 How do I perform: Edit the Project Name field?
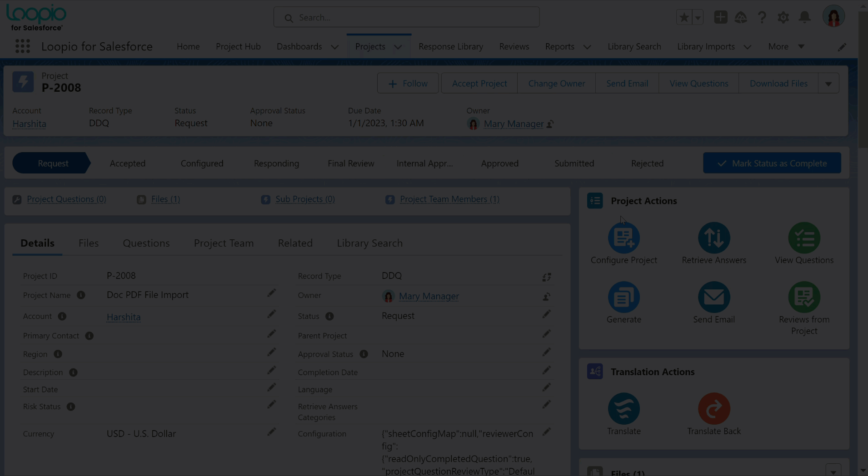(x=271, y=293)
